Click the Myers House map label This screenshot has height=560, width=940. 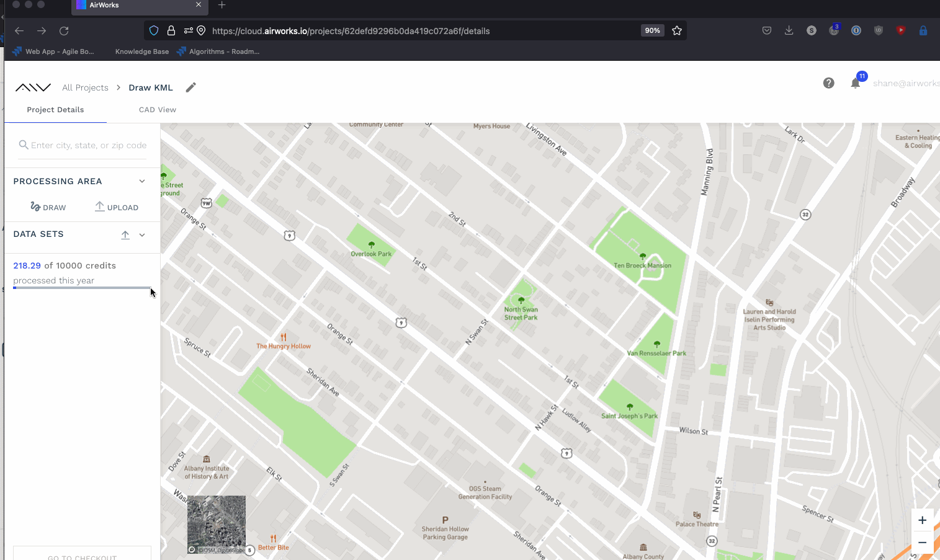pos(491,126)
